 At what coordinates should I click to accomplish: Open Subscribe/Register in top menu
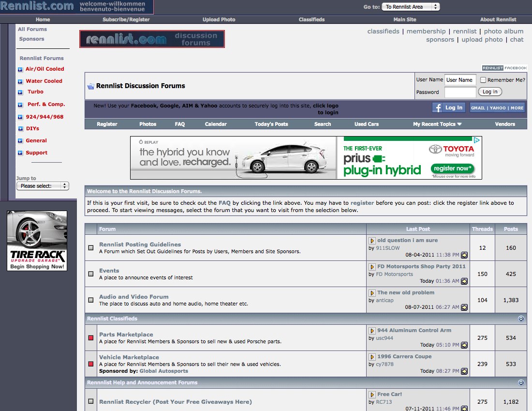tap(126, 20)
